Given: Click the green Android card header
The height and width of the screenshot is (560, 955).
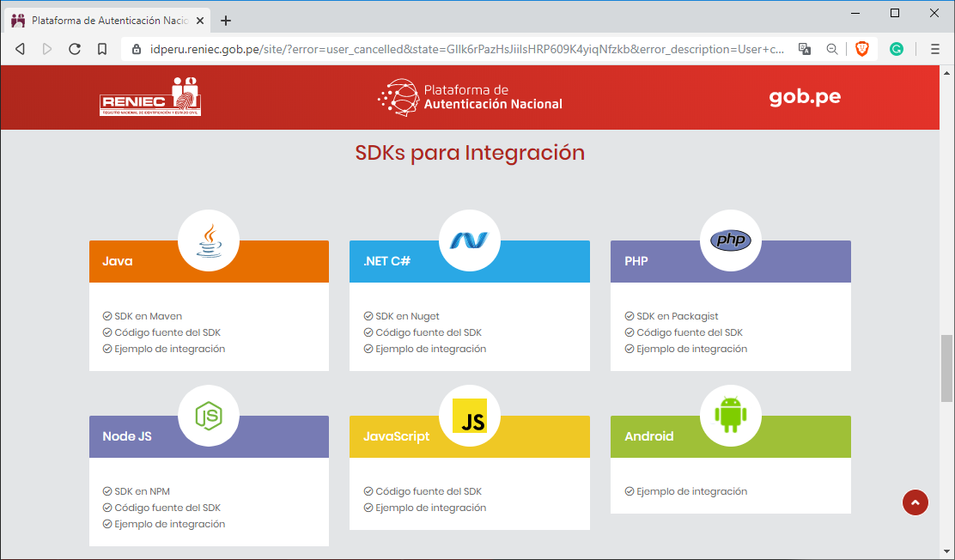Looking at the screenshot, I should [x=731, y=437].
